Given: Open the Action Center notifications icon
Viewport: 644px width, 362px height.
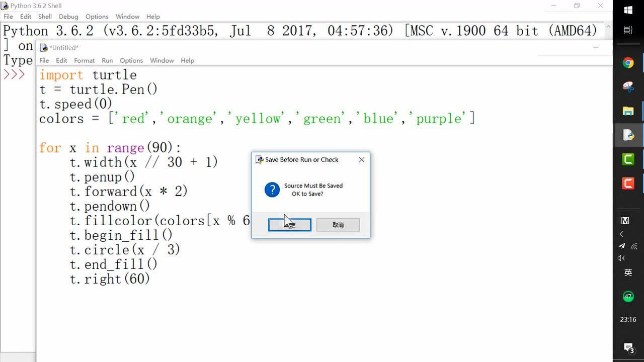Looking at the screenshot, I should pos(628,347).
